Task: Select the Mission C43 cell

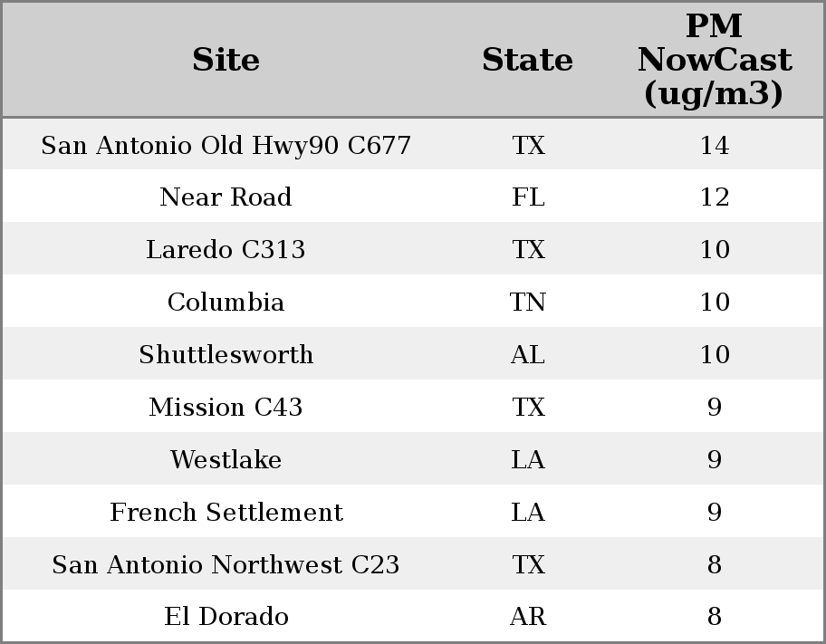Action: tap(226, 407)
